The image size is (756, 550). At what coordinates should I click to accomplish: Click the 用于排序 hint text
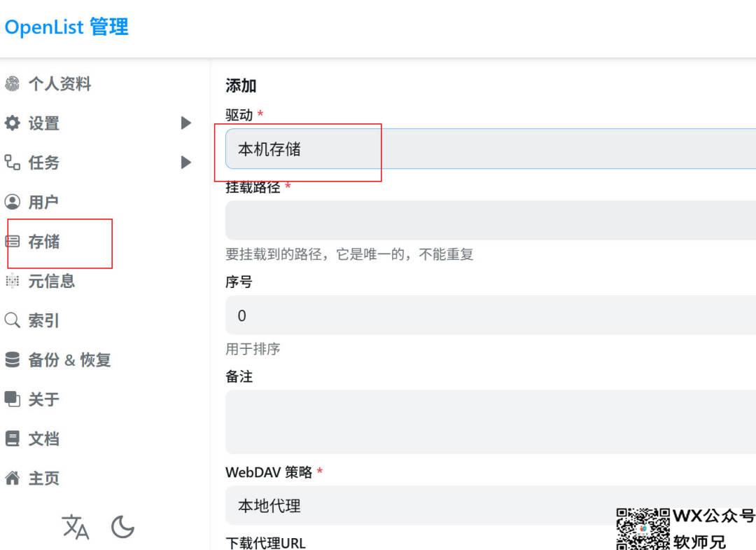point(253,349)
